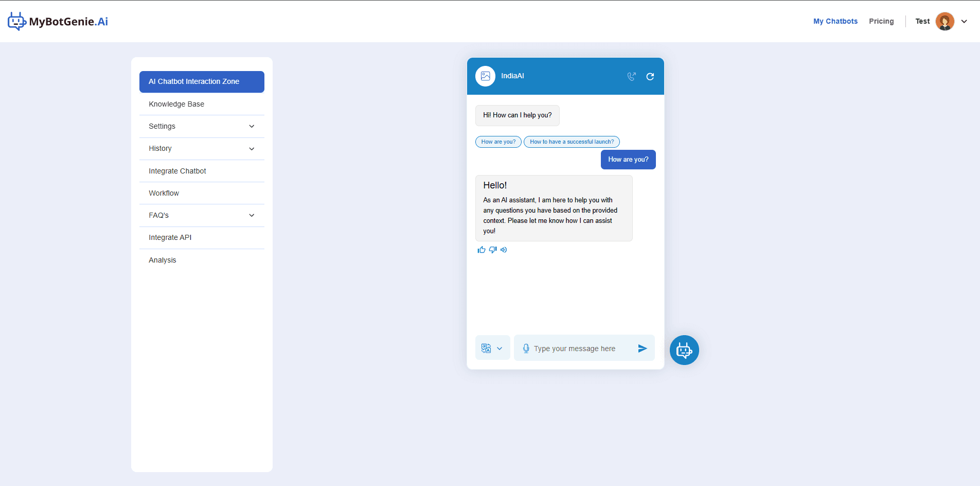Choose the 'How are you?' suggestion chip
Image resolution: width=980 pixels, height=486 pixels.
[498, 142]
